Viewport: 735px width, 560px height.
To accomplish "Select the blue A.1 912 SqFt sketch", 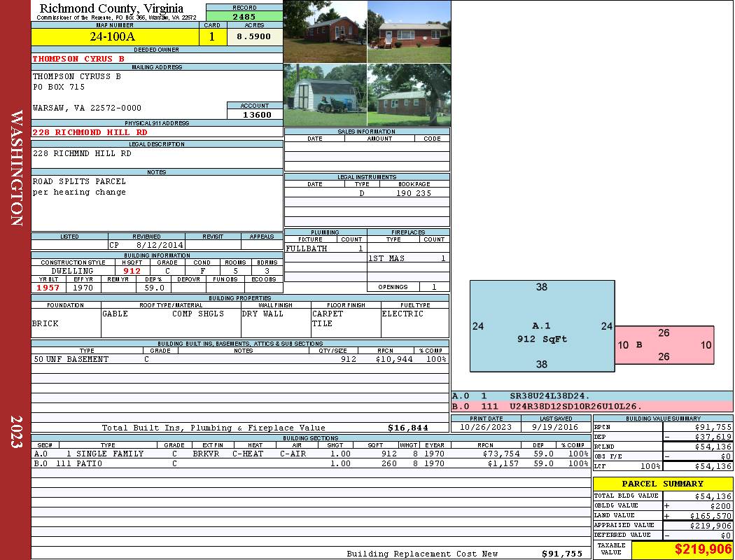I will [x=542, y=326].
